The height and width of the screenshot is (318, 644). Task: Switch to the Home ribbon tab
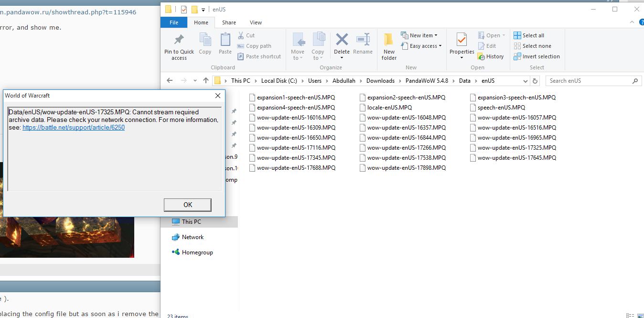point(201,22)
